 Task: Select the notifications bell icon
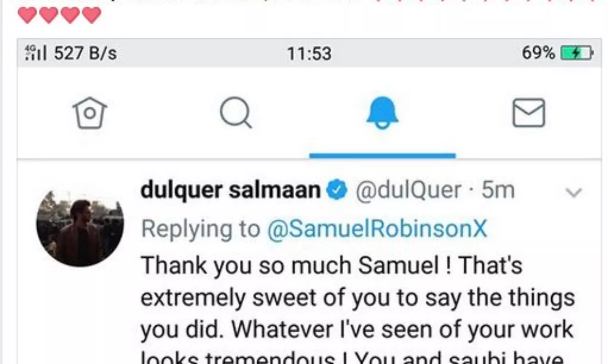(x=382, y=113)
